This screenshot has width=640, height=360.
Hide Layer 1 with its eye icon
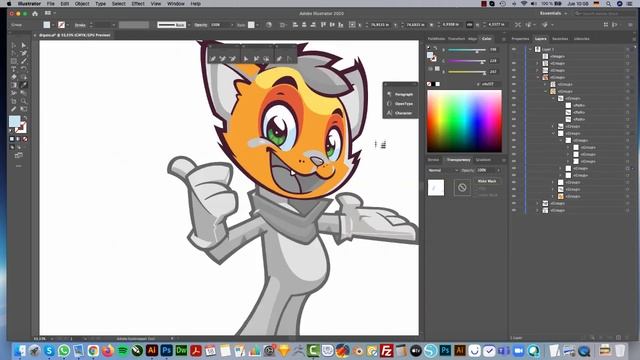514,49
